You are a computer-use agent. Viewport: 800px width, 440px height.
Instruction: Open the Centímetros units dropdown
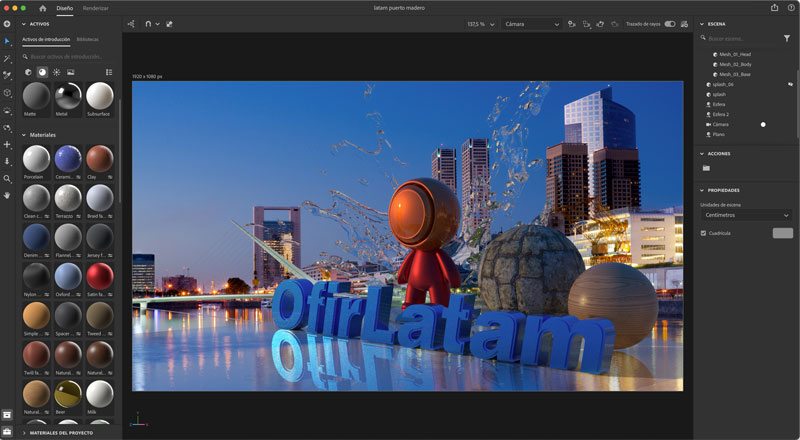(x=746, y=215)
